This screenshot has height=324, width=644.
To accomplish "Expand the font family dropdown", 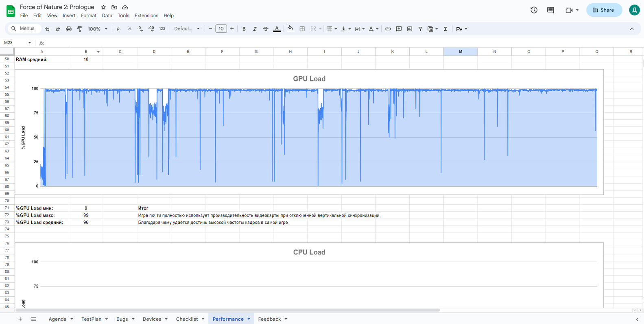I will 187,29.
